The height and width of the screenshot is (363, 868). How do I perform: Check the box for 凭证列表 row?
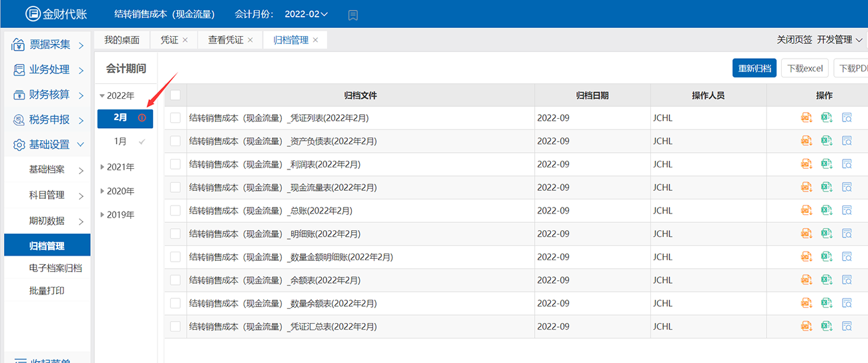click(176, 118)
